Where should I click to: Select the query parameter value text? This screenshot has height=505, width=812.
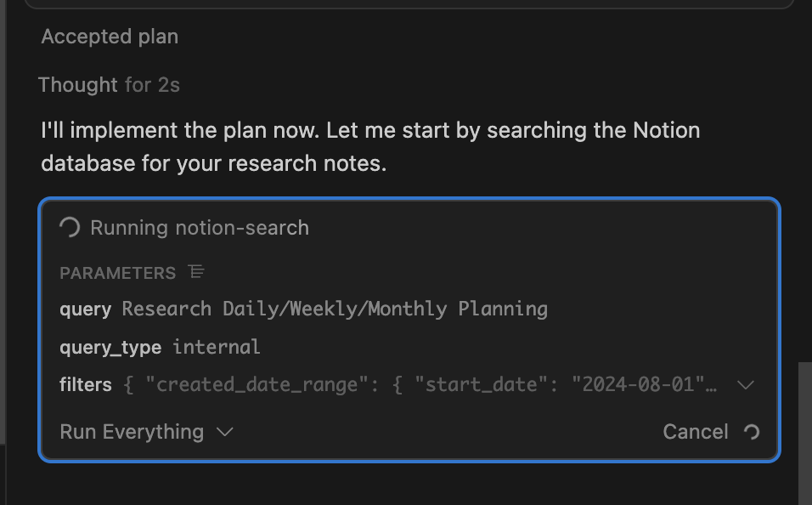click(x=335, y=309)
